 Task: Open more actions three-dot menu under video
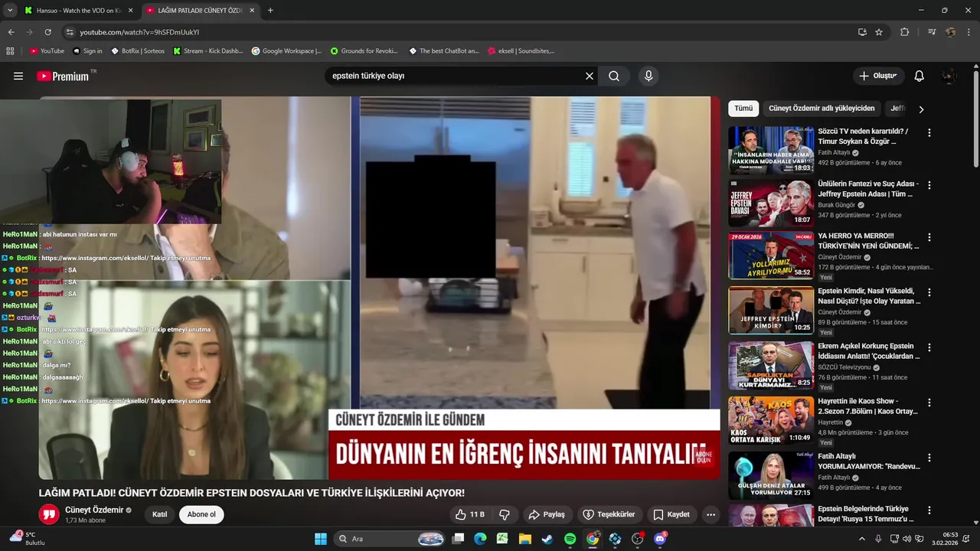(711, 514)
